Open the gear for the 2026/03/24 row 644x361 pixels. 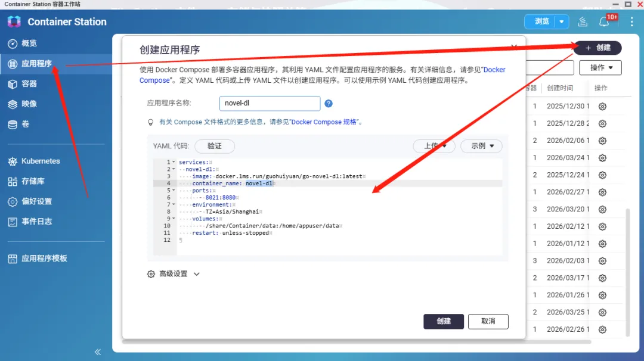coord(602,158)
